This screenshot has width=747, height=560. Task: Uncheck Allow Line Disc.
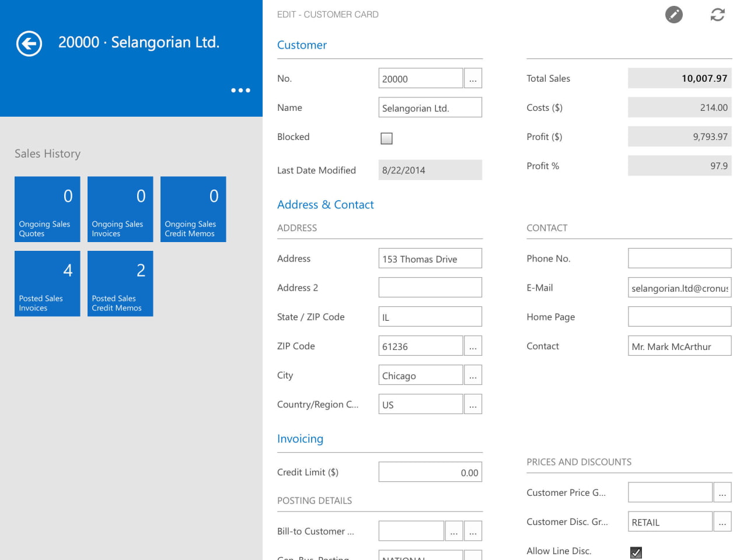(x=636, y=552)
